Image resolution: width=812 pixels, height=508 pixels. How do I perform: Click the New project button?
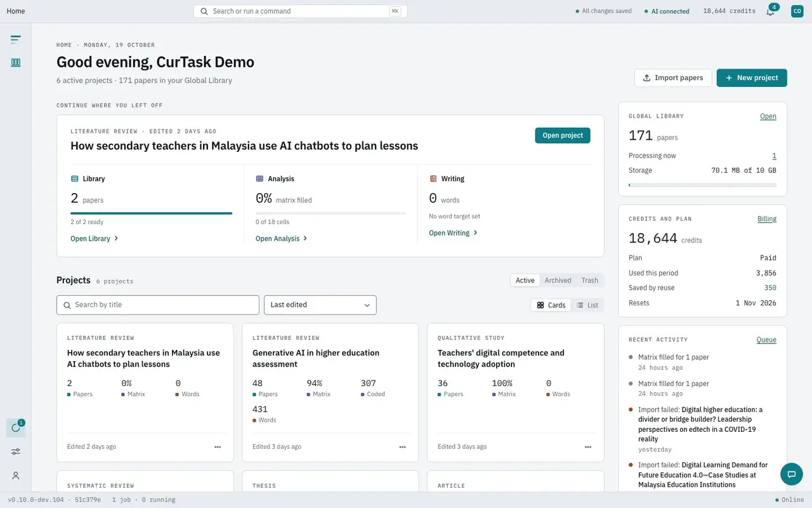pyautogui.click(x=752, y=77)
